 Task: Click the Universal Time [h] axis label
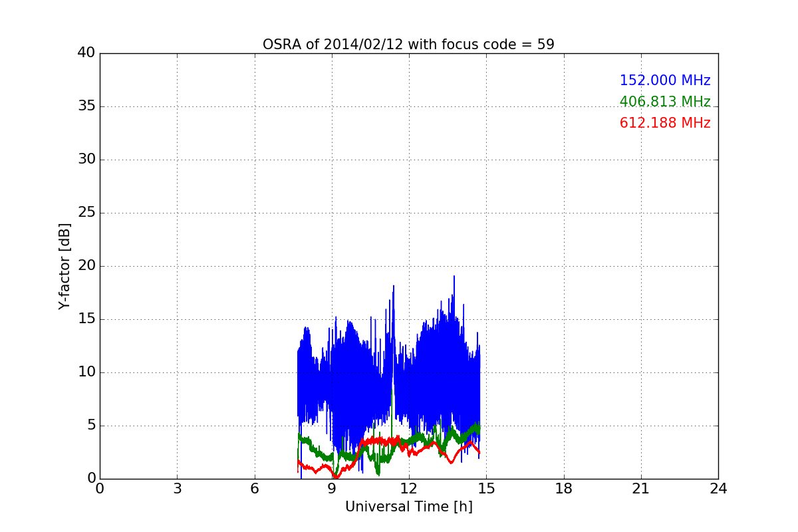point(409,507)
